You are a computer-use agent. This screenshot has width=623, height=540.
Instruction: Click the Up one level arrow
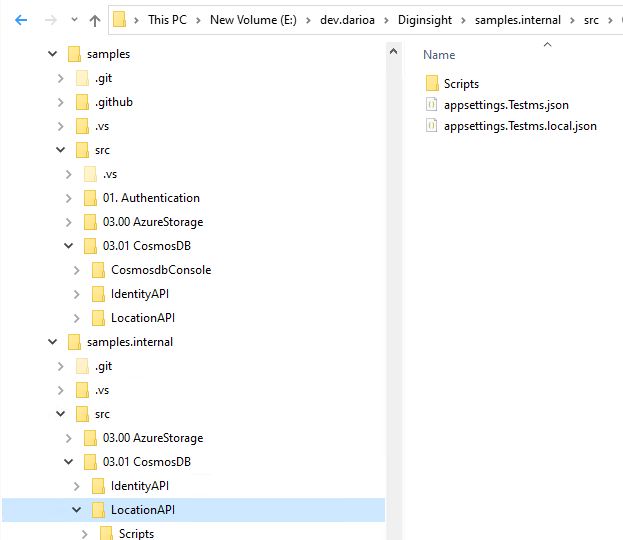click(x=95, y=19)
